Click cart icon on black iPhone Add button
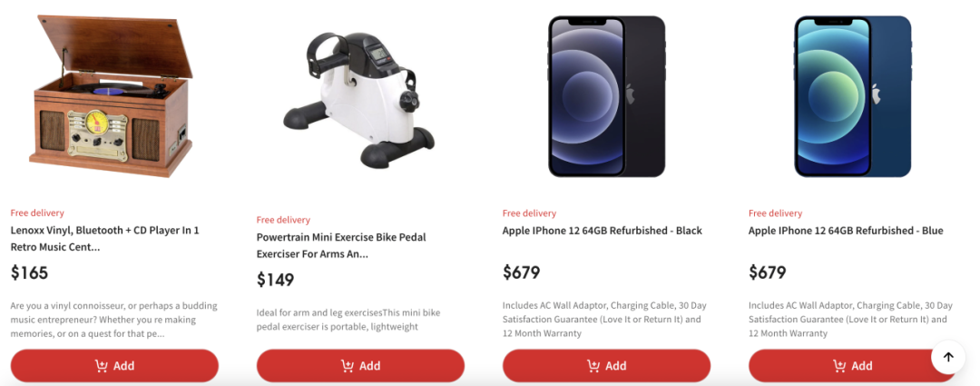 click(593, 366)
